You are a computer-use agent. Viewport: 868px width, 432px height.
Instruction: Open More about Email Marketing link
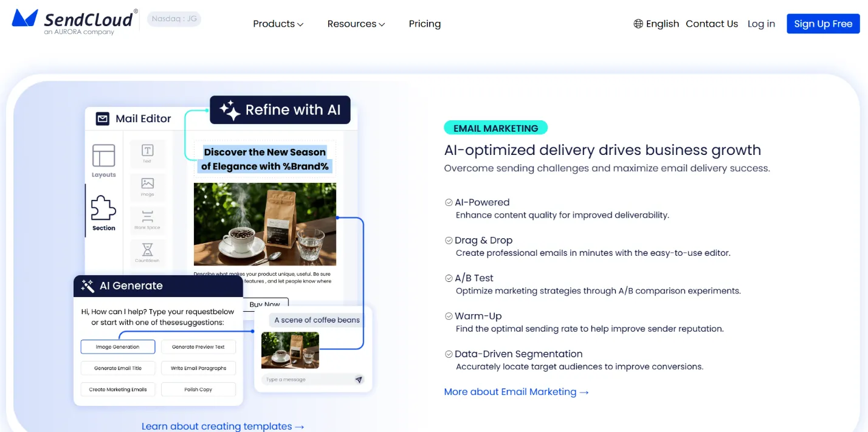coord(516,392)
